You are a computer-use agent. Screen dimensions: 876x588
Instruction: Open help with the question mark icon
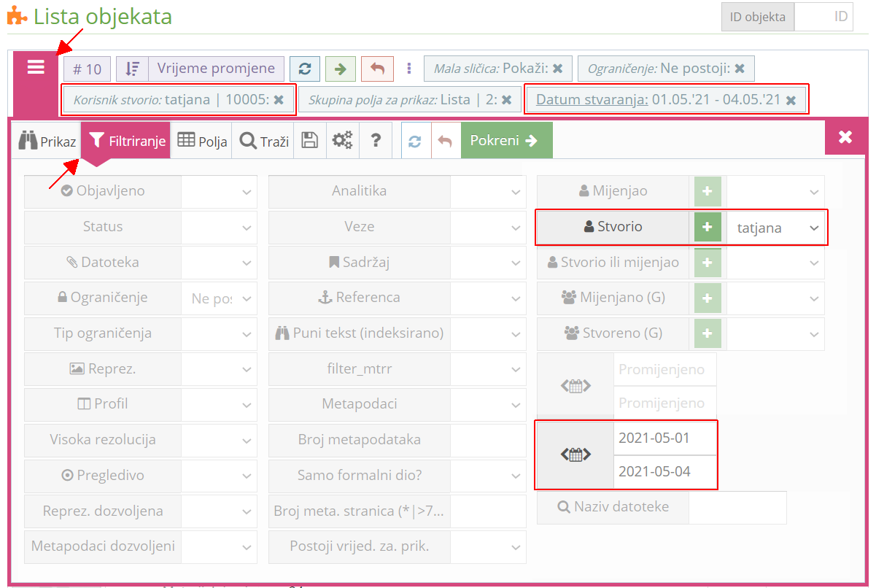(376, 140)
